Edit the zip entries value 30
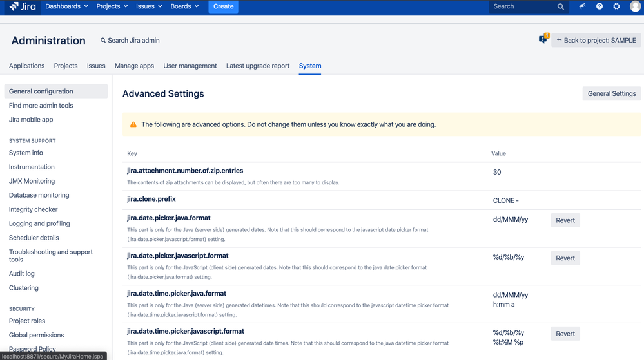Image resolution: width=644 pixels, height=360 pixels. (x=497, y=173)
